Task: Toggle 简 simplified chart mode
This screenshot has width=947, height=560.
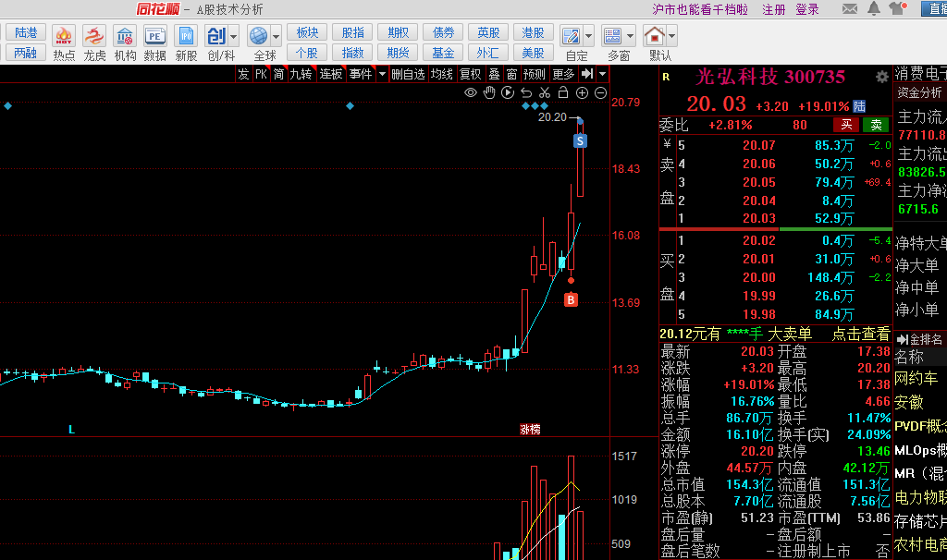Action: 278,74
